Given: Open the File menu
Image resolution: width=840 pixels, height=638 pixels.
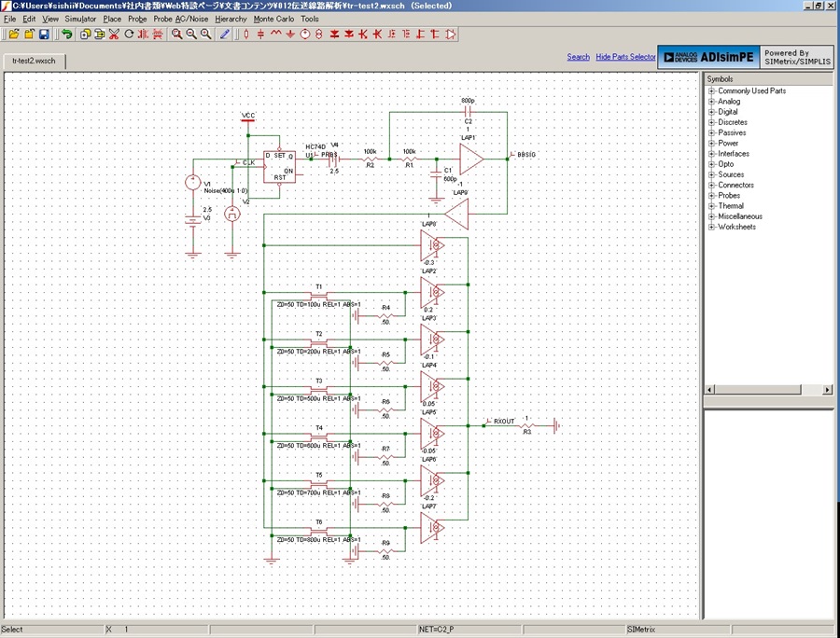Looking at the screenshot, I should (9, 19).
